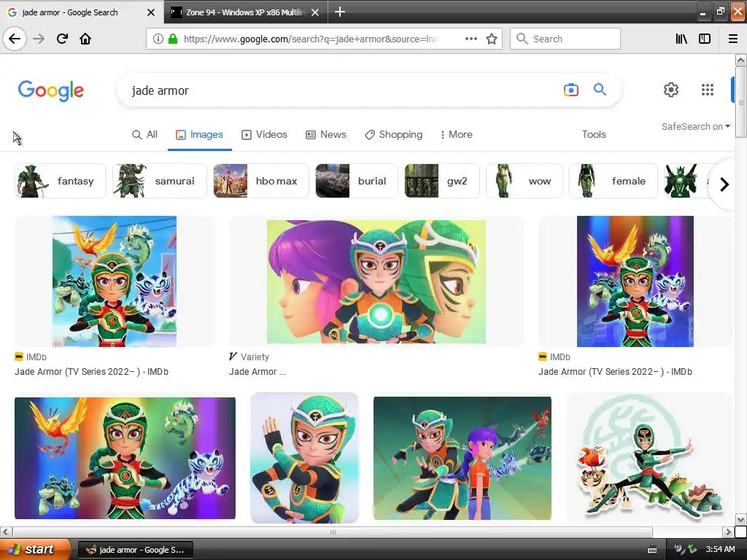Image resolution: width=747 pixels, height=560 pixels.
Task: Switch to the All results tab
Action: [144, 135]
